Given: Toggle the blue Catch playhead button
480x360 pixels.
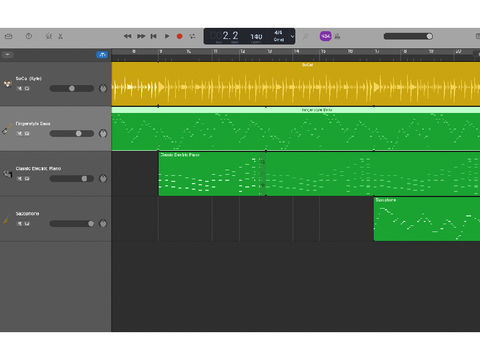Looking at the screenshot, I should (x=102, y=55).
